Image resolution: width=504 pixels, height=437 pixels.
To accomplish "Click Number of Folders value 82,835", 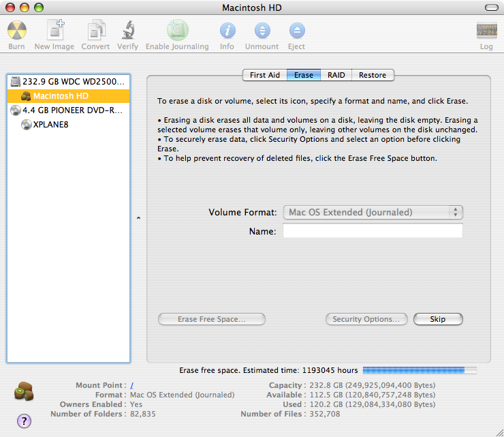I will [143, 414].
